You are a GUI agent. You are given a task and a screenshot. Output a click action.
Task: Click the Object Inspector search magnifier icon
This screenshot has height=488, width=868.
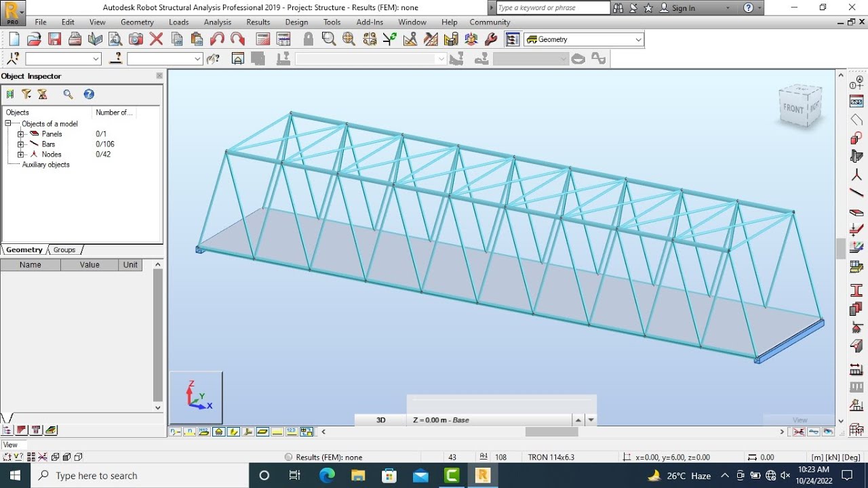point(68,94)
